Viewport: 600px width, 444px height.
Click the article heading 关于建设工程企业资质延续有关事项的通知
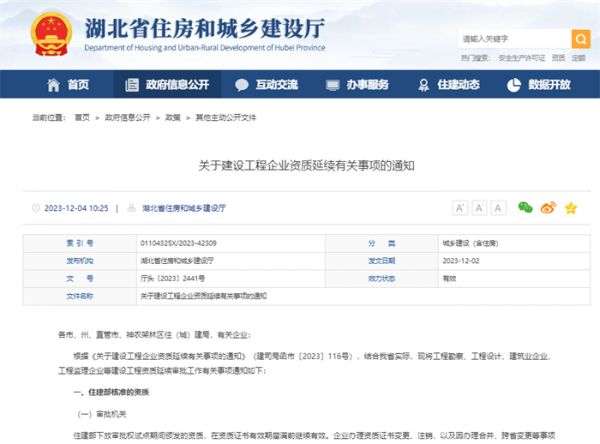coord(307,165)
